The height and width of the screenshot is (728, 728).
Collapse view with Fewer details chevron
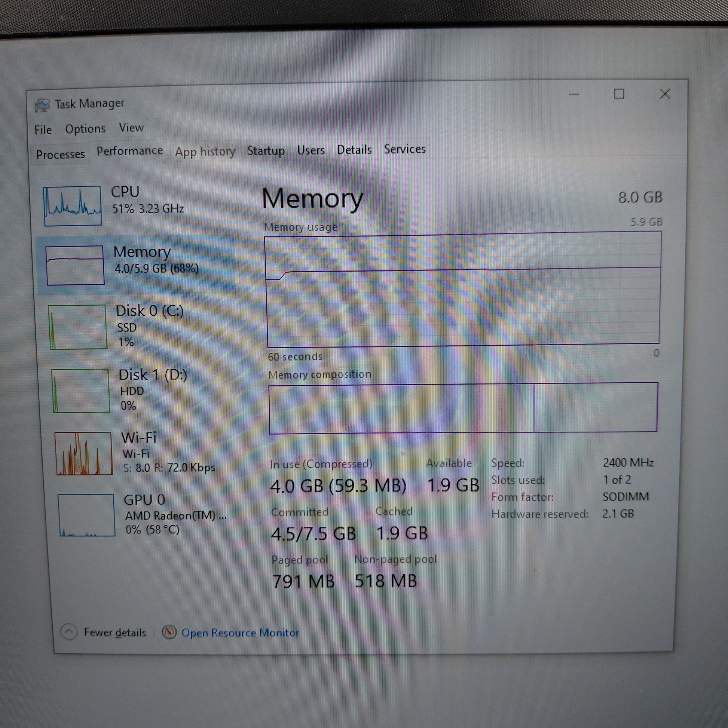pyautogui.click(x=69, y=631)
